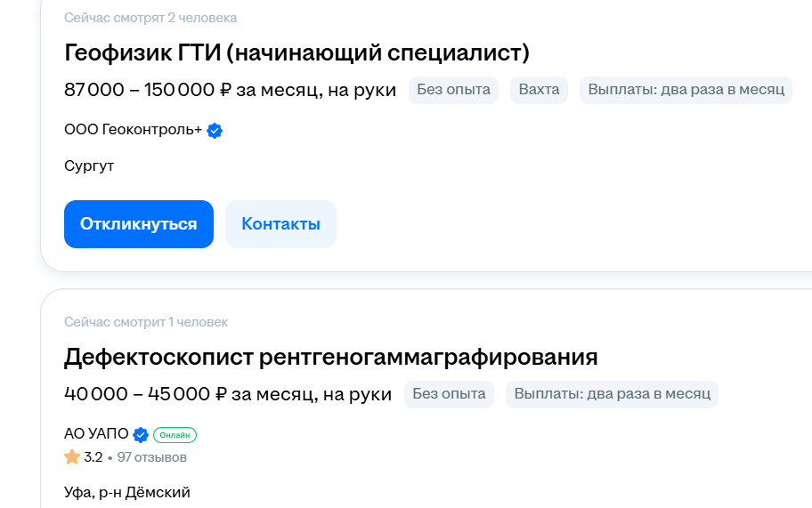Viewport: 812px width, 508px height.
Task: Open the Контакты button
Action: tap(280, 224)
